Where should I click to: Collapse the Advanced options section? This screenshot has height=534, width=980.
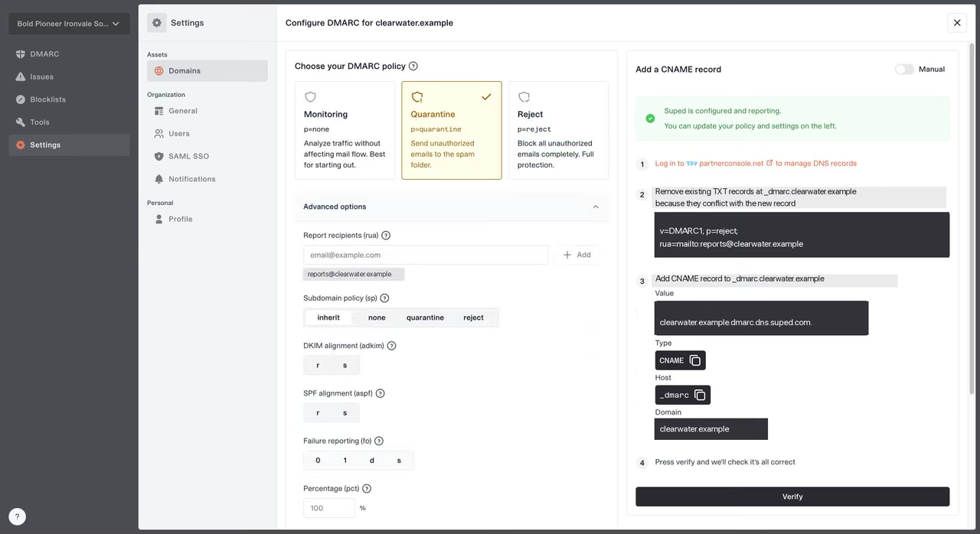pyautogui.click(x=452, y=207)
